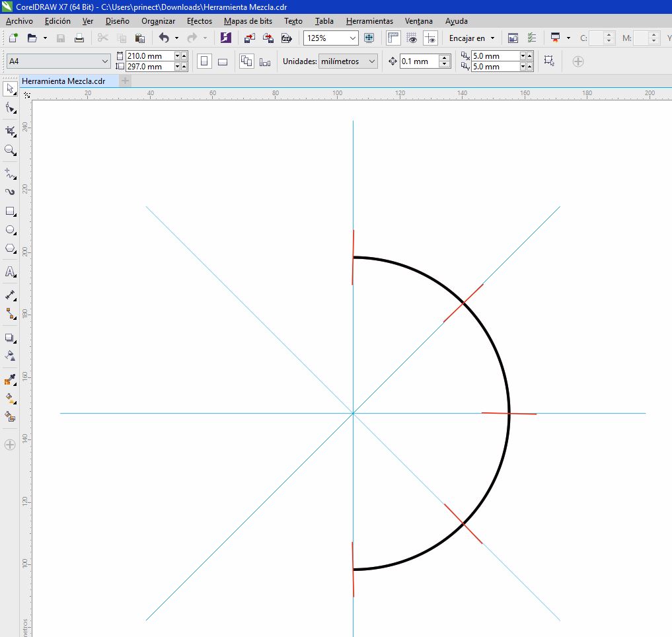Toggle show guidelines

[x=431, y=38]
